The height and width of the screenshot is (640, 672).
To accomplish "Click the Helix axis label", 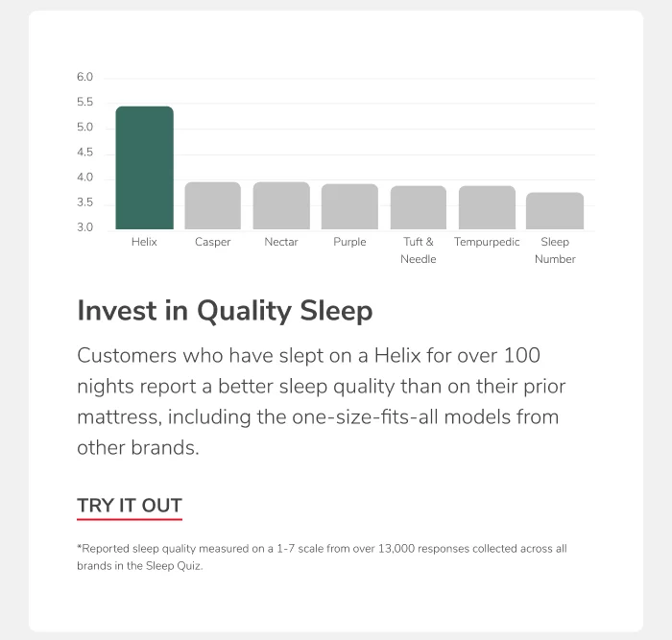I will [144, 242].
